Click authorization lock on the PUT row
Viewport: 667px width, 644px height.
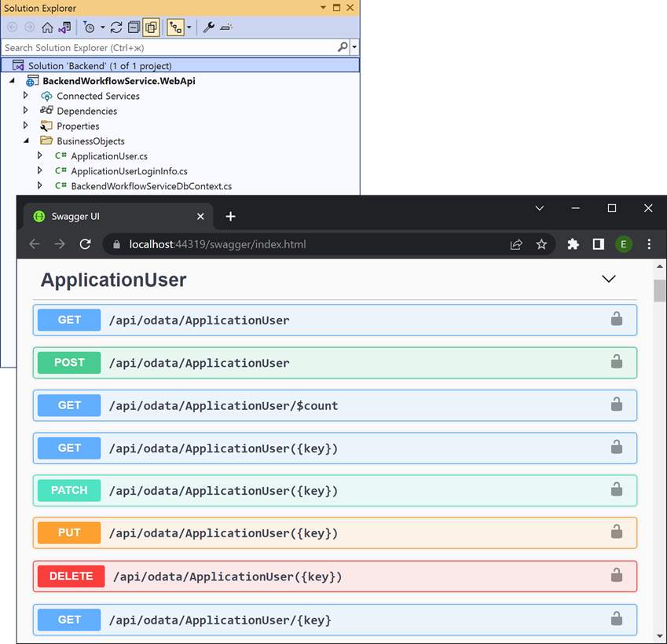[x=617, y=532]
